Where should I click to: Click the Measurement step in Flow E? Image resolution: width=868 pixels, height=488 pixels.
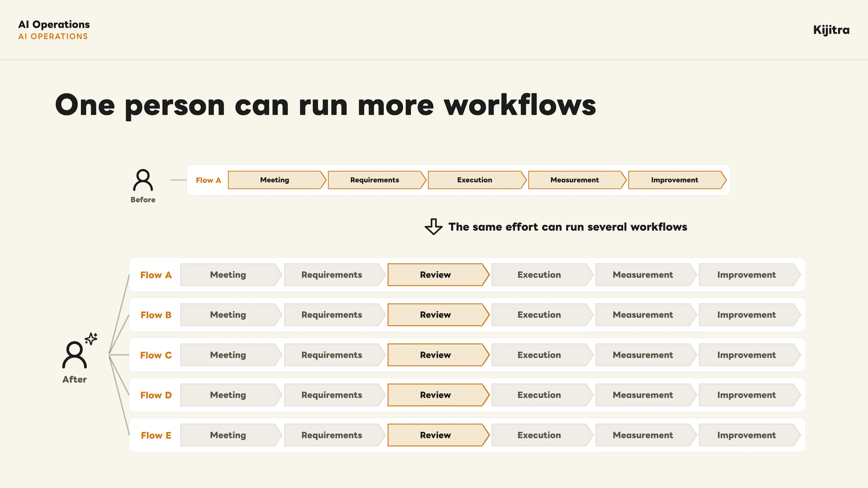pyautogui.click(x=646, y=435)
